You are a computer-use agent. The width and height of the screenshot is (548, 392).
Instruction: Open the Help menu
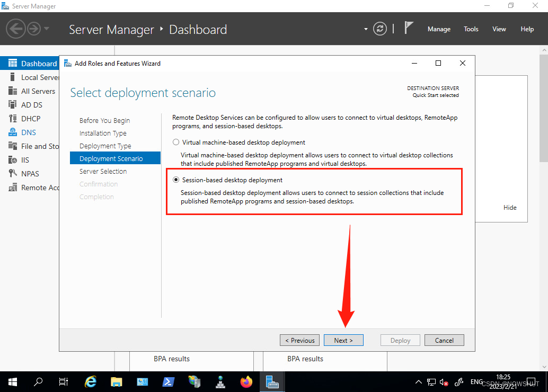click(527, 29)
